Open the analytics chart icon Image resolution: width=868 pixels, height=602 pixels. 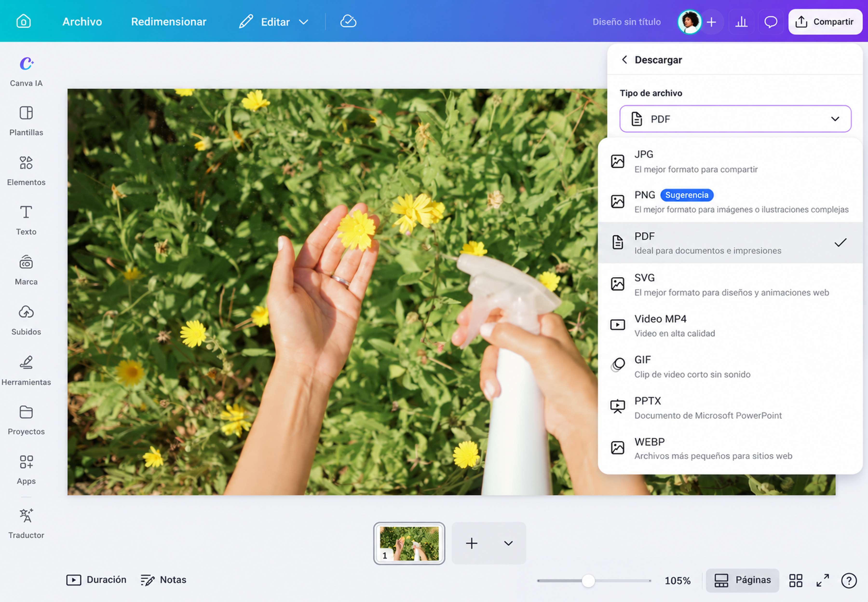[x=741, y=21]
